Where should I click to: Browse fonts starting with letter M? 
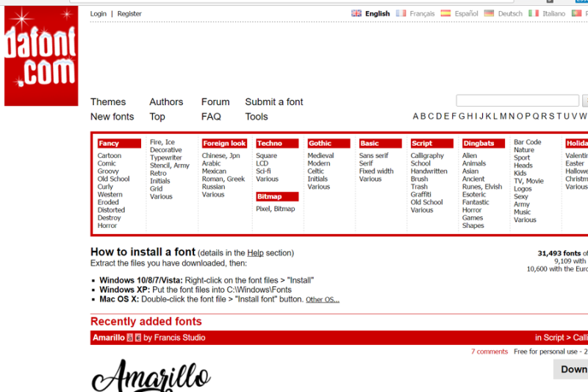click(503, 116)
